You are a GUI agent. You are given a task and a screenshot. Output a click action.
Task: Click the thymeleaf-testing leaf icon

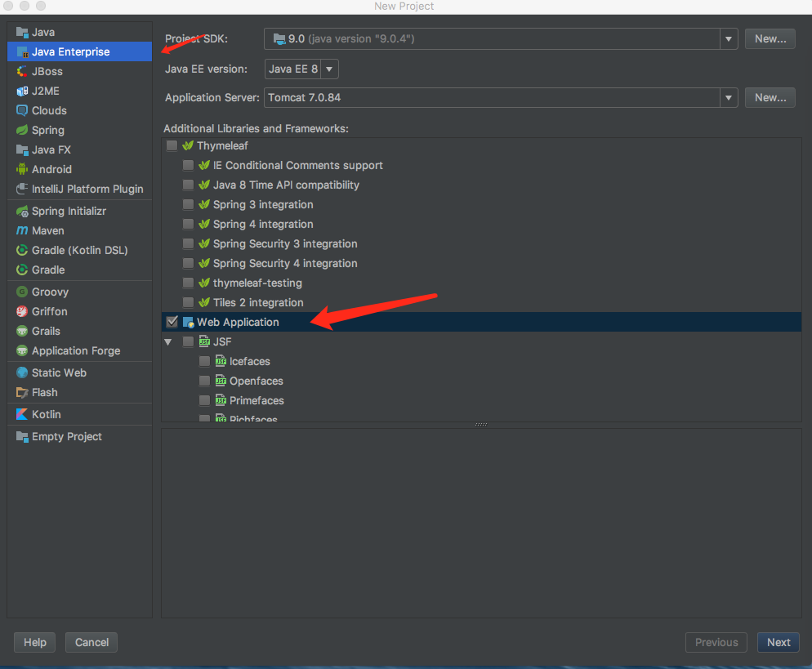[x=204, y=283]
